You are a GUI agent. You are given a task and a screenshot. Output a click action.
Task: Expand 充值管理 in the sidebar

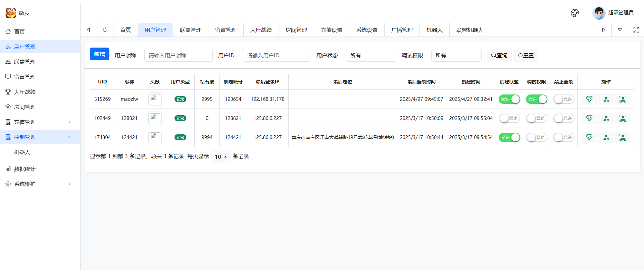(x=40, y=122)
